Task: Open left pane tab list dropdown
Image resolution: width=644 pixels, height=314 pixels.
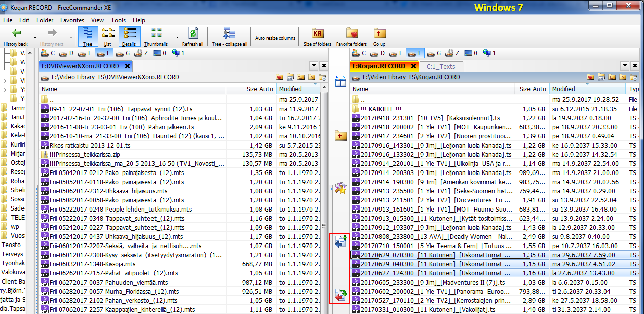Action: [x=314, y=66]
